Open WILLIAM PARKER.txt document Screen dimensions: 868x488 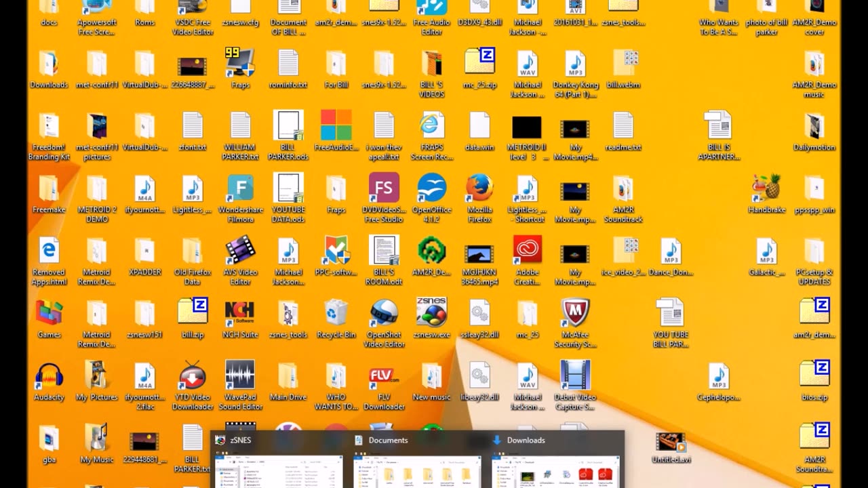240,127
